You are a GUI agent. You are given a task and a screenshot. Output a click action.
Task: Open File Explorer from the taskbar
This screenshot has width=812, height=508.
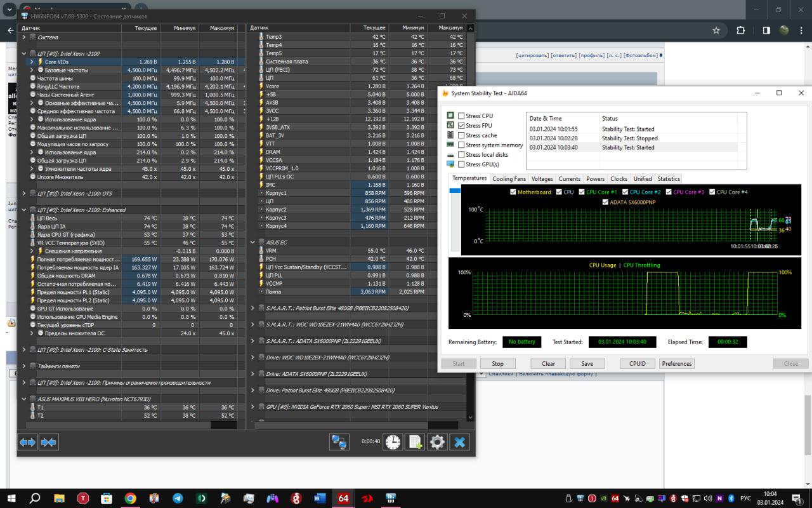point(59,498)
